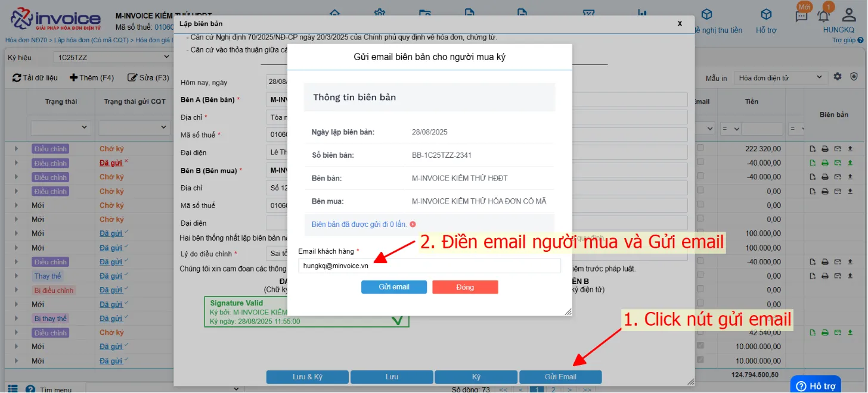The height and width of the screenshot is (393, 868).
Task: Click the green envelope icon in Biên bản column
Action: coord(837,163)
